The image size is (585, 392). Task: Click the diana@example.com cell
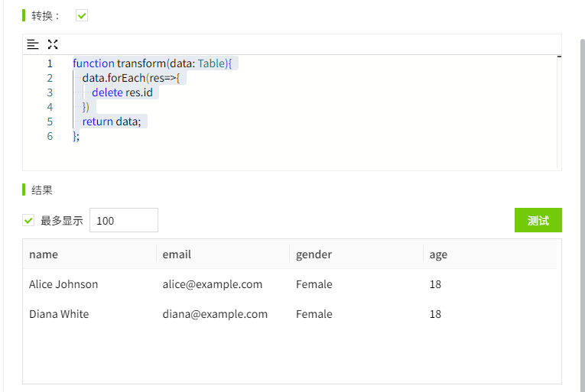[x=215, y=314]
